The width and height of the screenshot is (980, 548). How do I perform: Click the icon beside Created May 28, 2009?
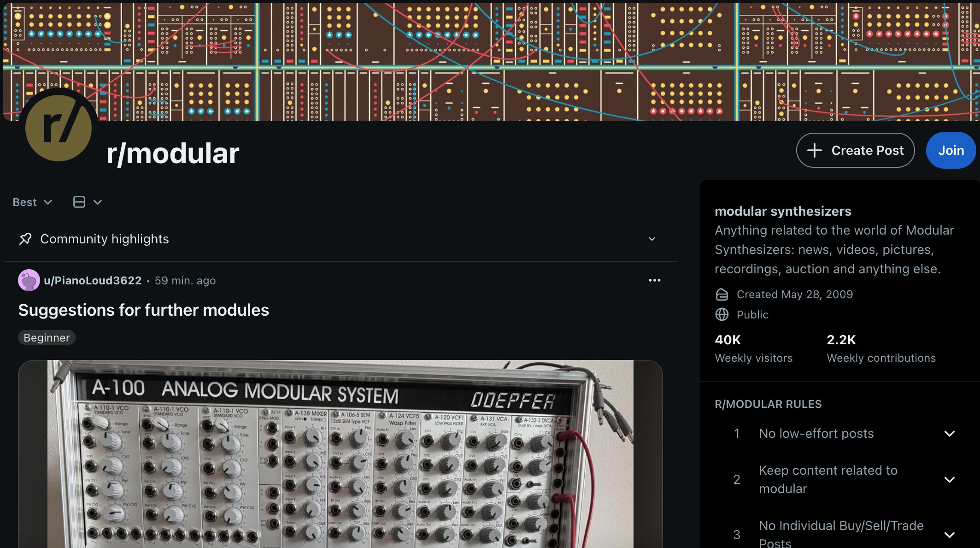point(722,294)
